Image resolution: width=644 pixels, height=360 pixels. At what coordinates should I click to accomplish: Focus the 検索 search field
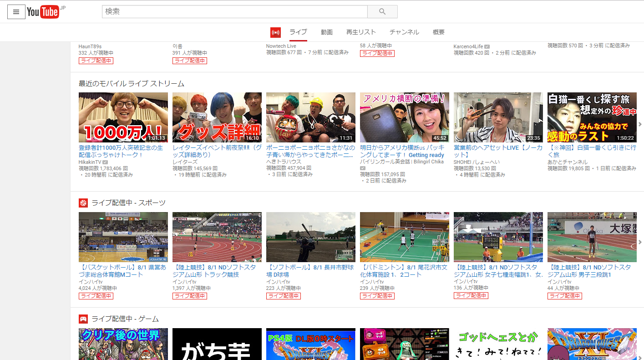(x=234, y=11)
